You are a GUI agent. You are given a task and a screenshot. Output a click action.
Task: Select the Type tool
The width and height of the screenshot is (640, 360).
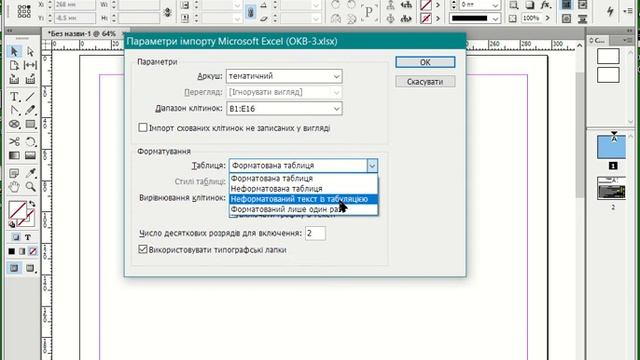[14, 97]
